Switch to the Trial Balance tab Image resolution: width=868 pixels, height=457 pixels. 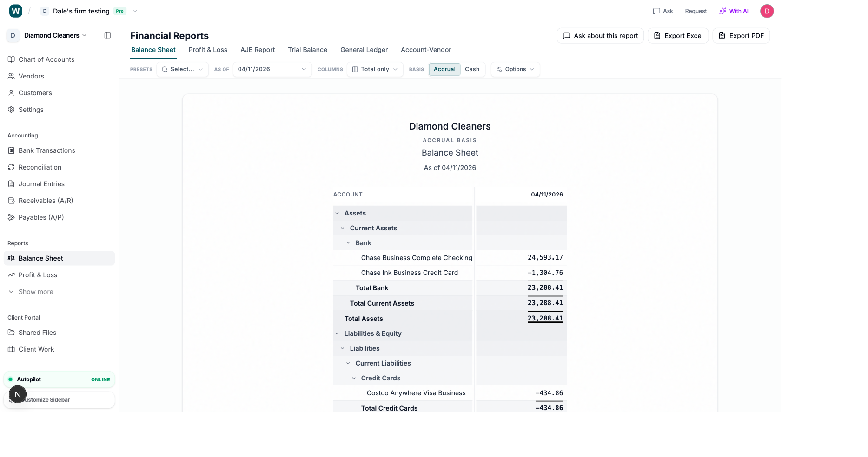pos(307,50)
